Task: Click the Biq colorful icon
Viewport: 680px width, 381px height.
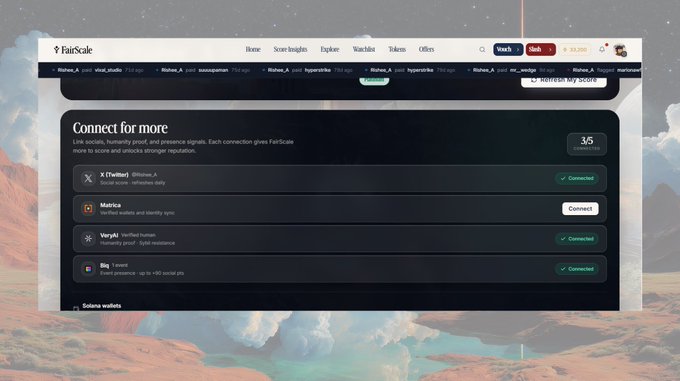Action: click(88, 269)
